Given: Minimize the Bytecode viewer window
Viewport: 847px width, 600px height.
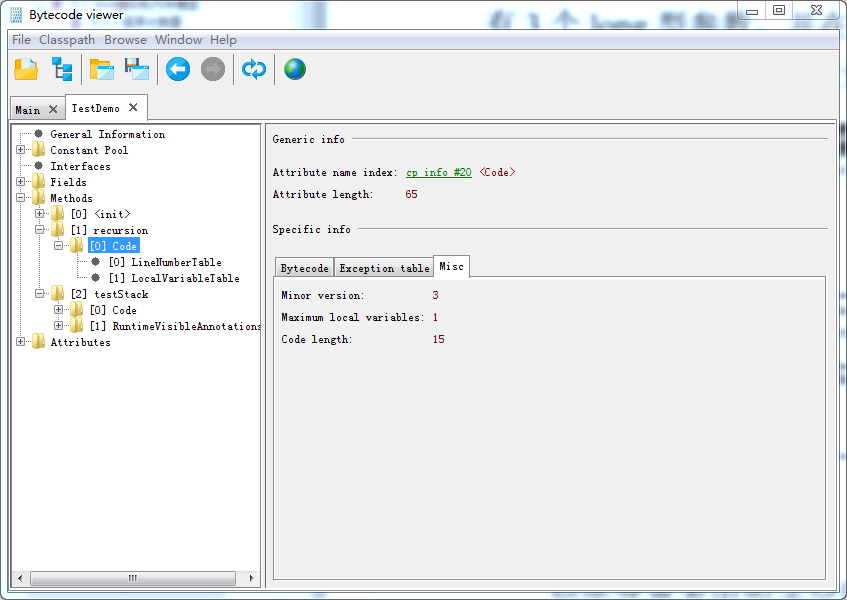Looking at the screenshot, I should click(x=752, y=10).
